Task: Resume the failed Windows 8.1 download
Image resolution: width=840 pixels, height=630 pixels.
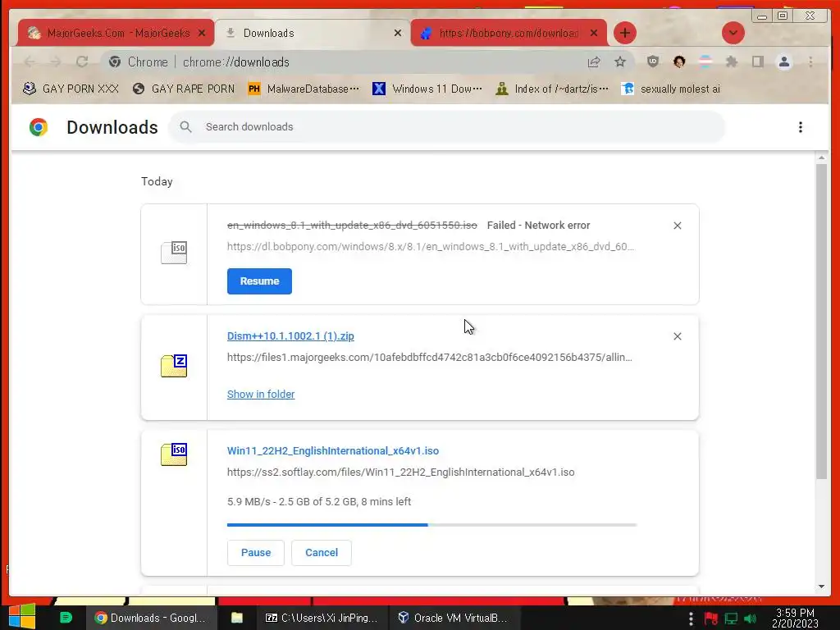Action: 259,281
